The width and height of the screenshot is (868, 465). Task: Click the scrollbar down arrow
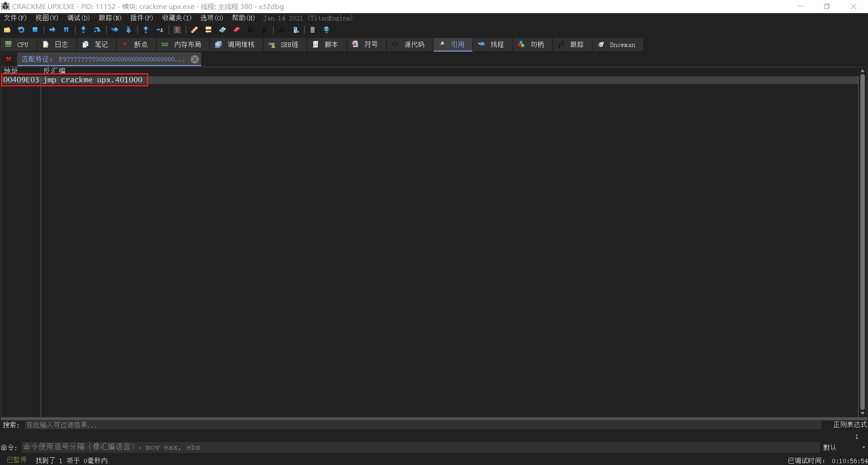[x=863, y=413]
